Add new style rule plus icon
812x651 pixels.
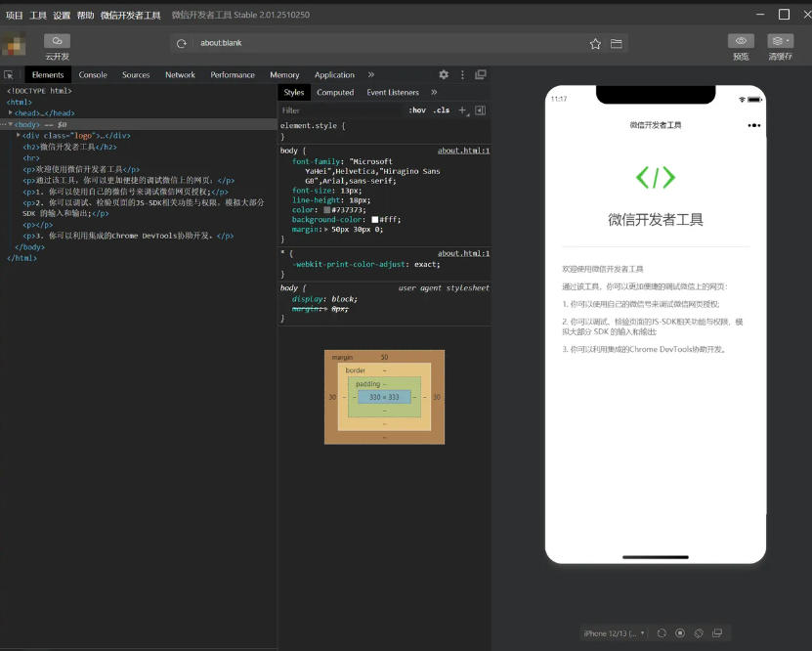click(x=463, y=110)
